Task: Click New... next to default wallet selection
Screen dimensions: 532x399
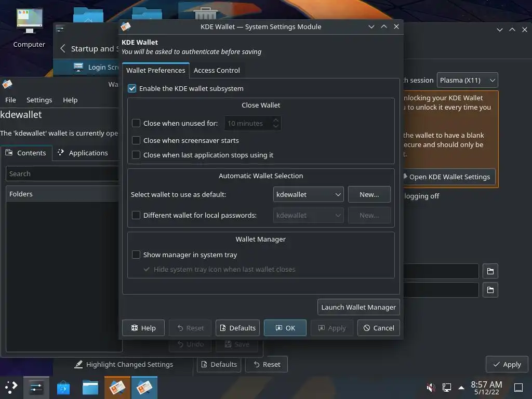Action: point(369,194)
